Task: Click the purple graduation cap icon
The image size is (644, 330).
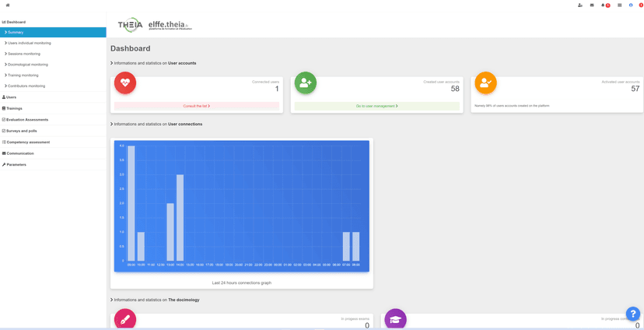Action: (396, 319)
